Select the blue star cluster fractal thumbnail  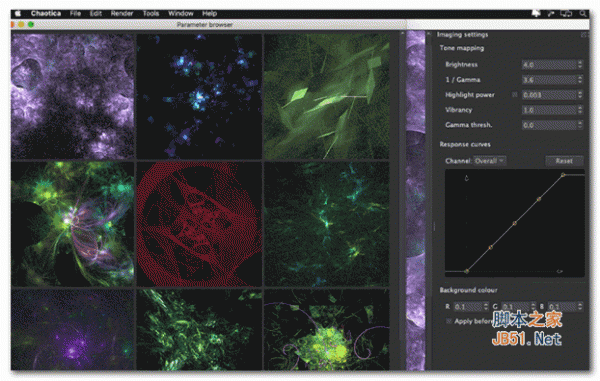[199, 96]
